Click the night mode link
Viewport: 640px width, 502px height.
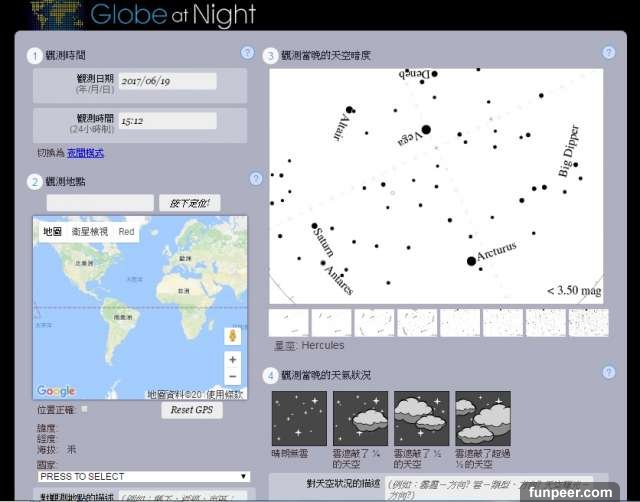(85, 153)
